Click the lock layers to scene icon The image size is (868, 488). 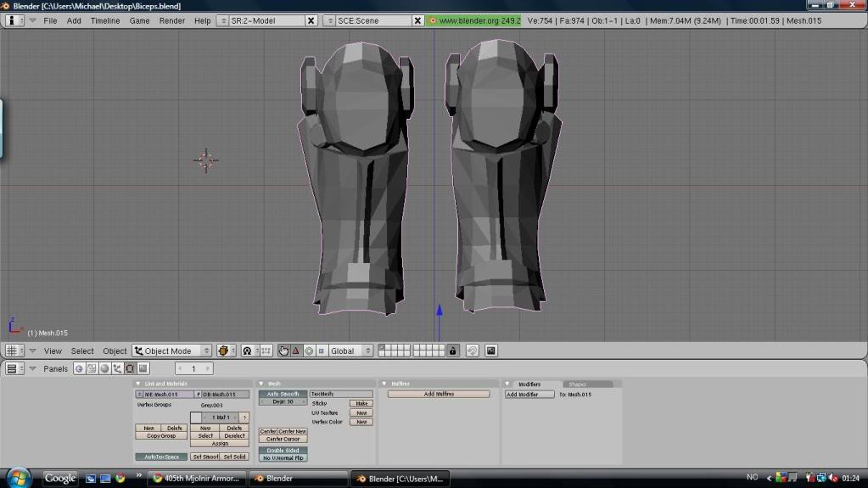click(453, 351)
